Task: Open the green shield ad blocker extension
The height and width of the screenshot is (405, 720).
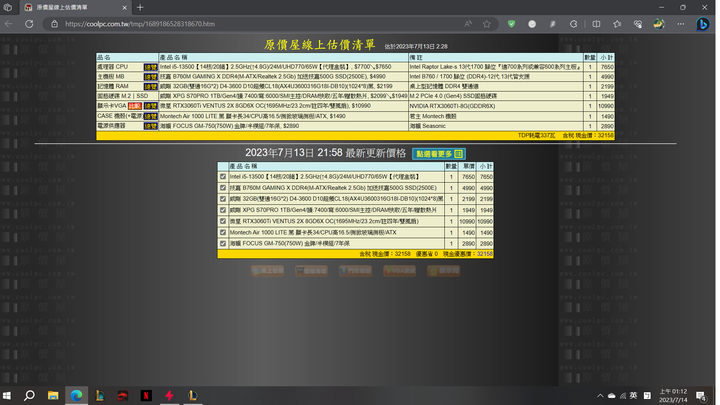Action: point(512,24)
